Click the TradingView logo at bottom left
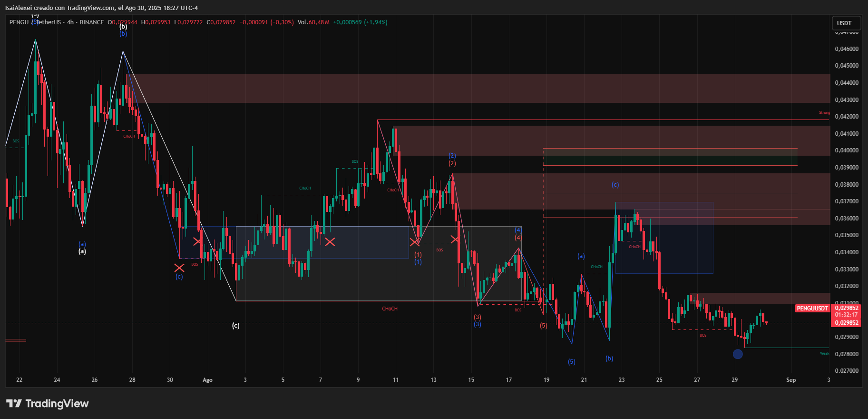Image resolution: width=868 pixels, height=419 pixels. 48,404
